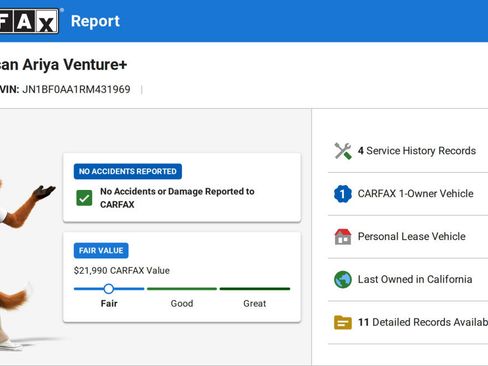Click the Great label under slider
Image resolution: width=488 pixels, height=366 pixels.
[255, 304]
